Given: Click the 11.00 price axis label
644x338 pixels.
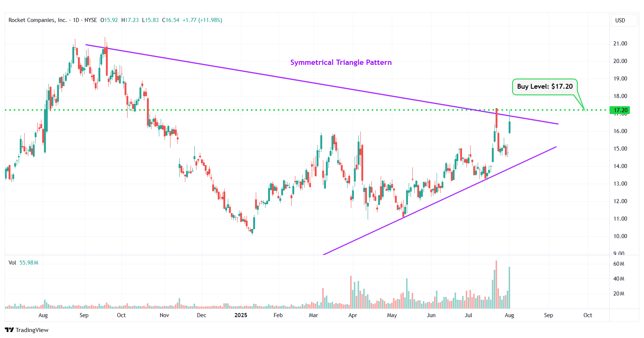Looking at the screenshot, I should pos(620,219).
